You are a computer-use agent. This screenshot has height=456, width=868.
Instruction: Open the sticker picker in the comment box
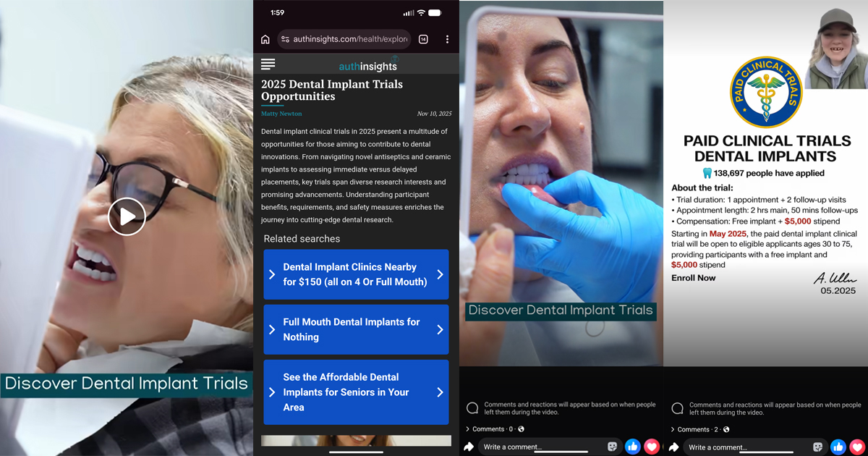pos(614,447)
